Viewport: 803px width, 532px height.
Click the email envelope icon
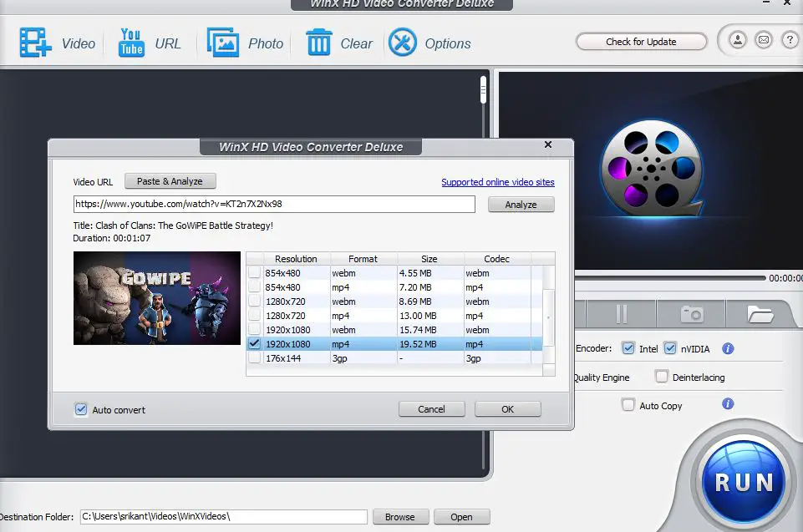(x=764, y=39)
